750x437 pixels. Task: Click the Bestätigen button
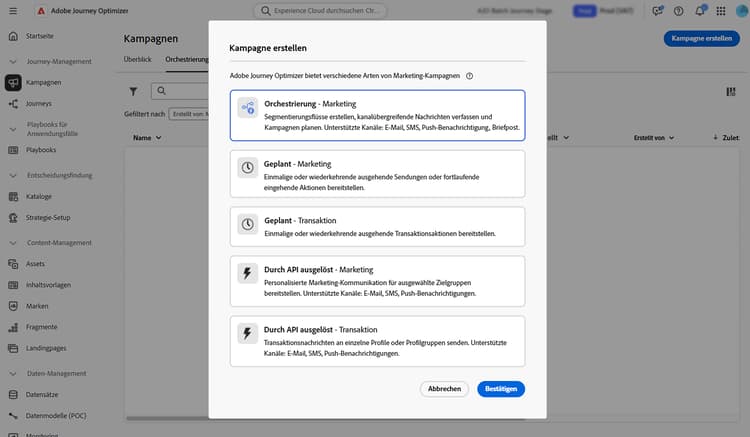coord(501,389)
